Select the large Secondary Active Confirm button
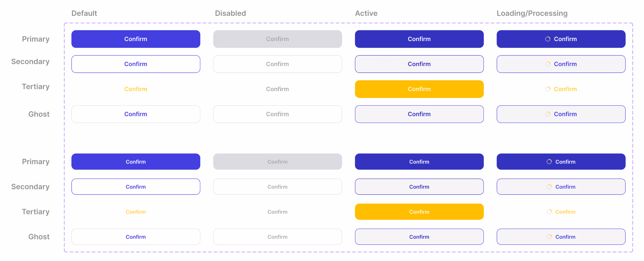 click(x=419, y=64)
